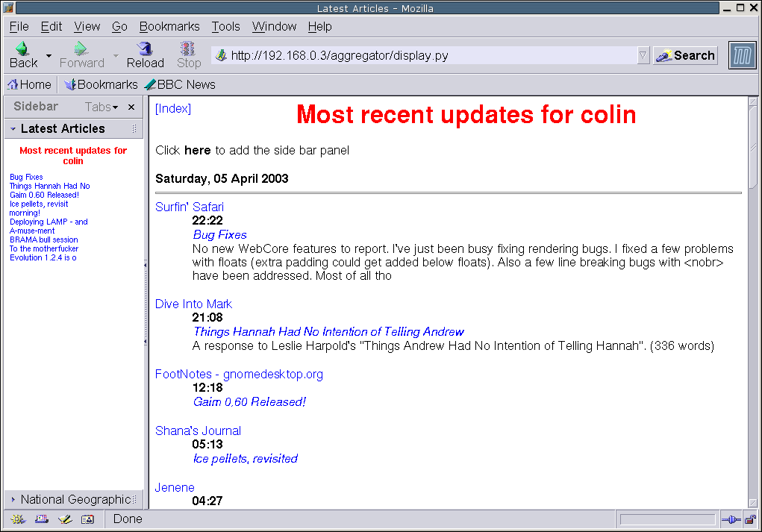Open sidebar link 'Things Hannah Had No'
Screen dimensions: 762x532
[x=49, y=186]
